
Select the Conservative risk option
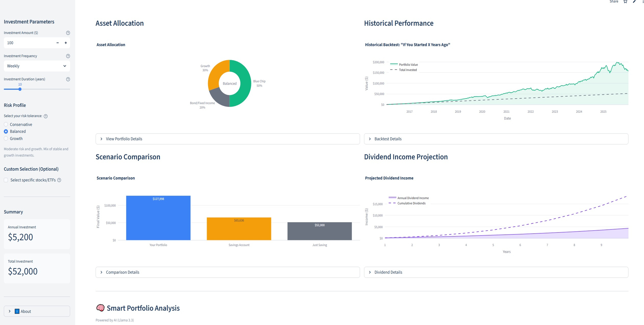coord(6,124)
